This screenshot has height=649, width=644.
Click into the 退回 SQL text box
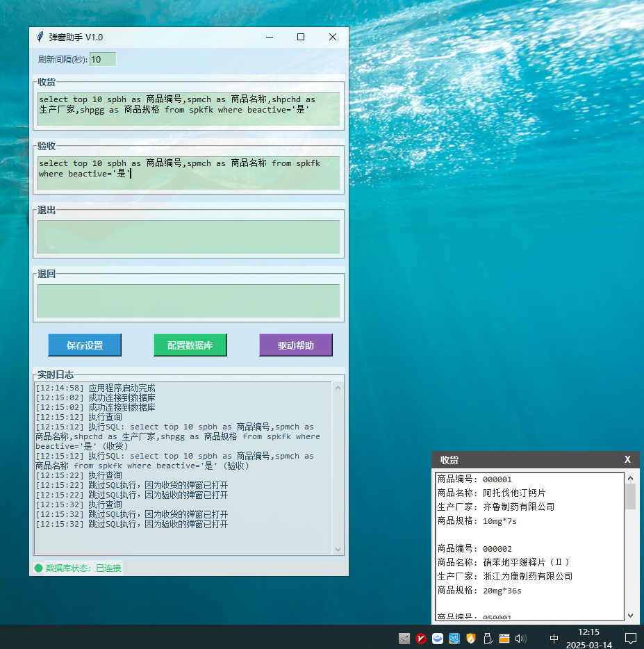point(188,301)
